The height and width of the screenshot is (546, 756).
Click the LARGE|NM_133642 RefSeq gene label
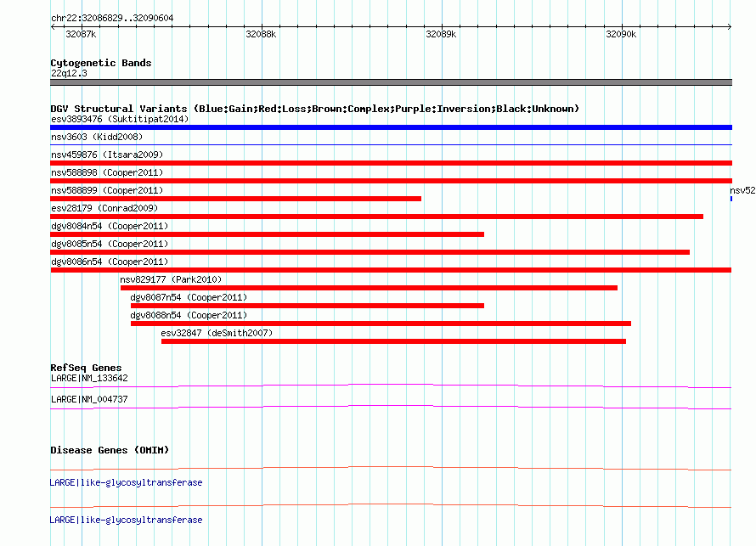coord(89,378)
